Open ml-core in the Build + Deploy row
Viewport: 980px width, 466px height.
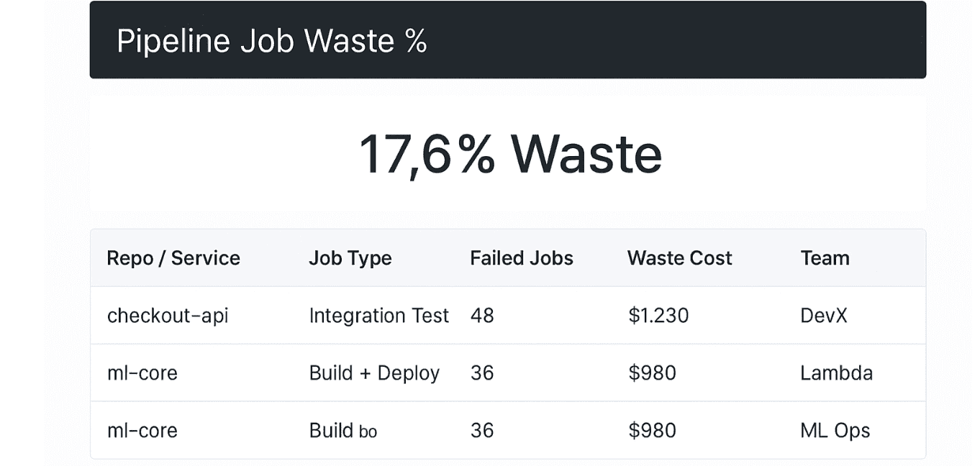click(x=142, y=373)
